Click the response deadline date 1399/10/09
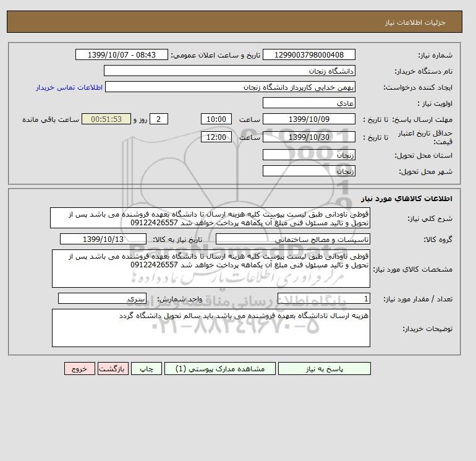The image size is (476, 461). [x=308, y=119]
